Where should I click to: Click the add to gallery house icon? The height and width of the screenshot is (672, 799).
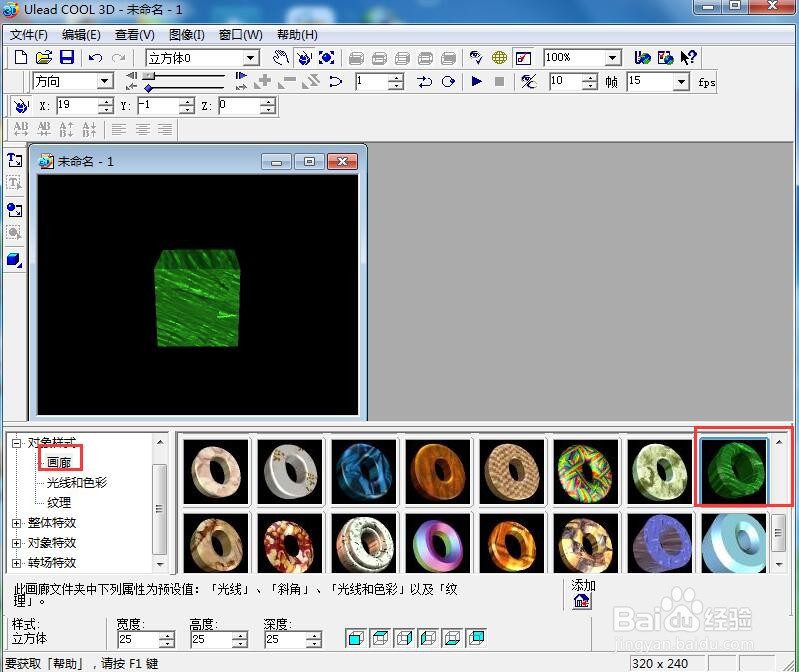pos(581,602)
